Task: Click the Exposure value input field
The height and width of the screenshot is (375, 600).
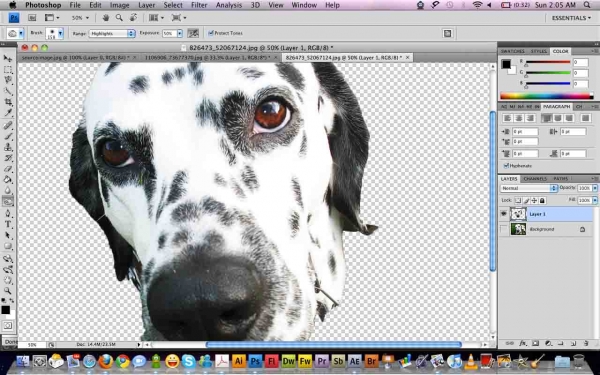Action: [169, 34]
